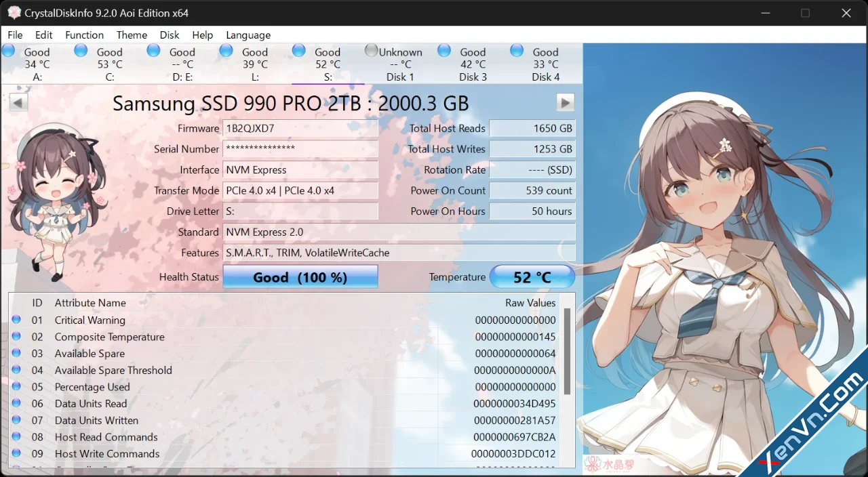The image size is (868, 477).
Task: Select the Percentage Used attribute name
Action: (x=92, y=387)
